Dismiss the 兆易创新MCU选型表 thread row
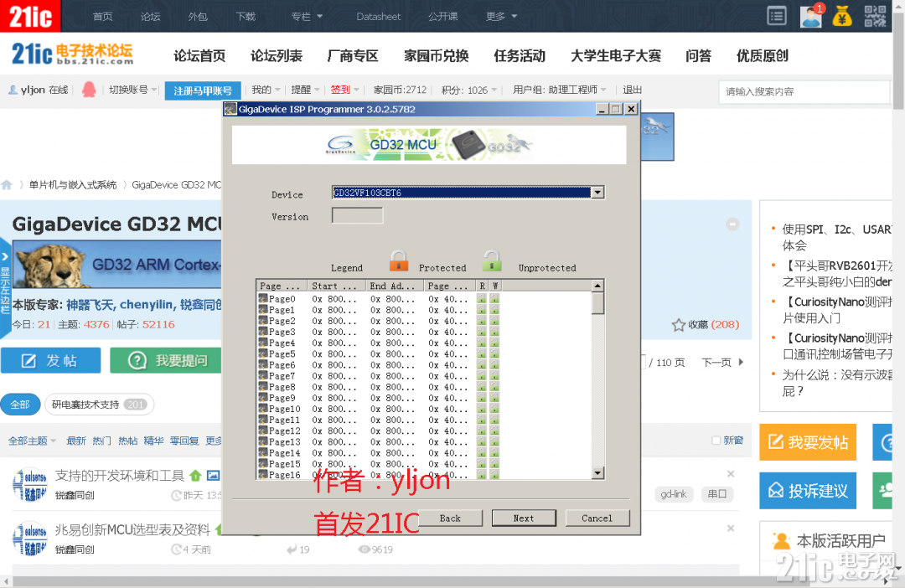Screen dimensions: 905x588 [x=731, y=528]
